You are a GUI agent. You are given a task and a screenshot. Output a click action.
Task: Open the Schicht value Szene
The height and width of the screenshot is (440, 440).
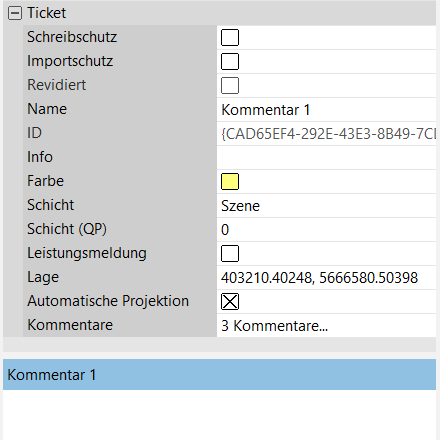coord(326,206)
